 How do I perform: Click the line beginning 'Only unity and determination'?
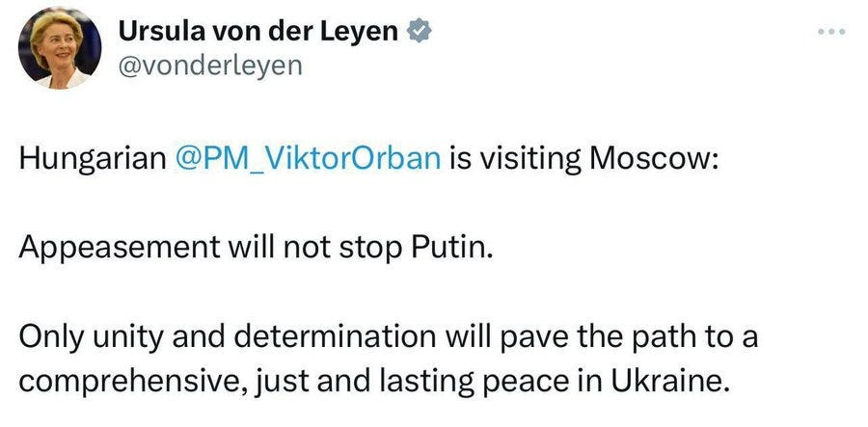point(388,338)
